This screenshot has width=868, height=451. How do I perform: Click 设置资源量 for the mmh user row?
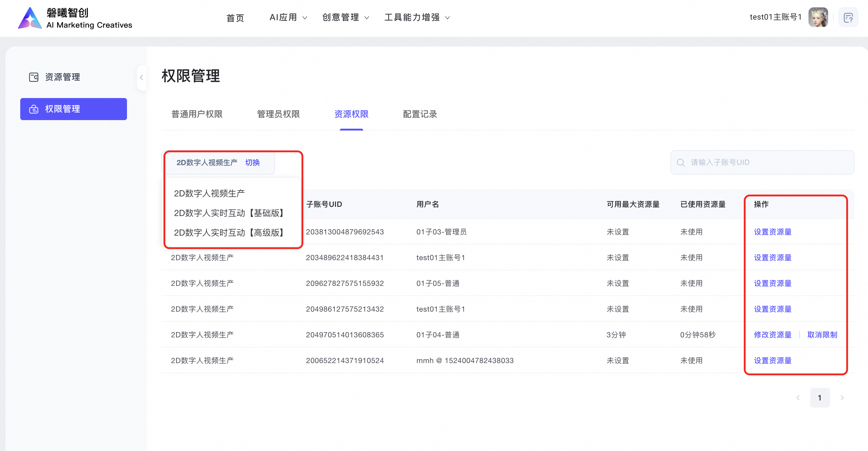point(773,361)
